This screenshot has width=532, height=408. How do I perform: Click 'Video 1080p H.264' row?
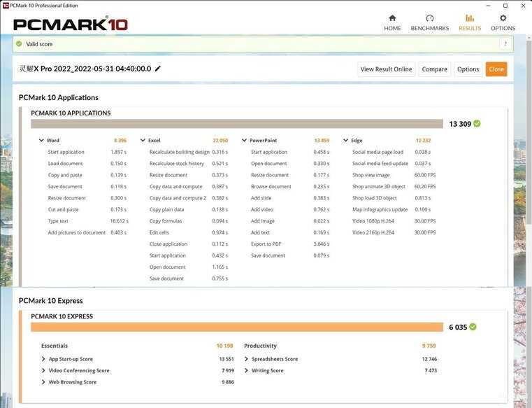click(394, 221)
